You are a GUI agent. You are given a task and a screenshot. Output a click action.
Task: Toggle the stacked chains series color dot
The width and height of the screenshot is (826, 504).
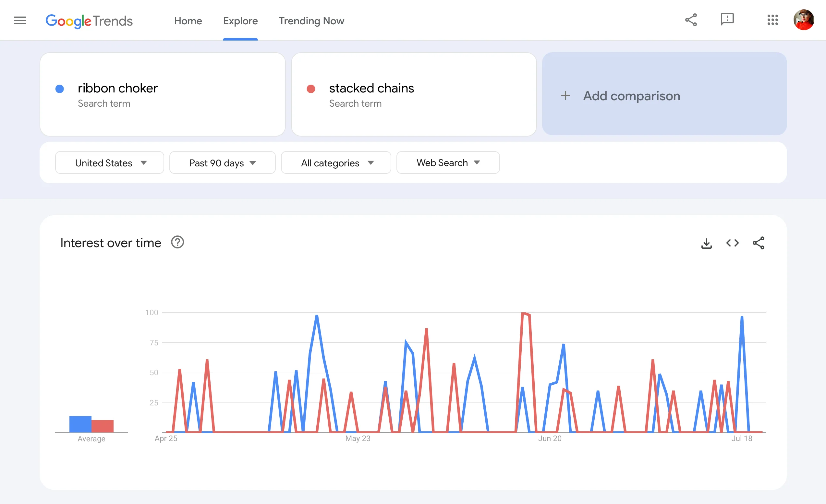[311, 89]
